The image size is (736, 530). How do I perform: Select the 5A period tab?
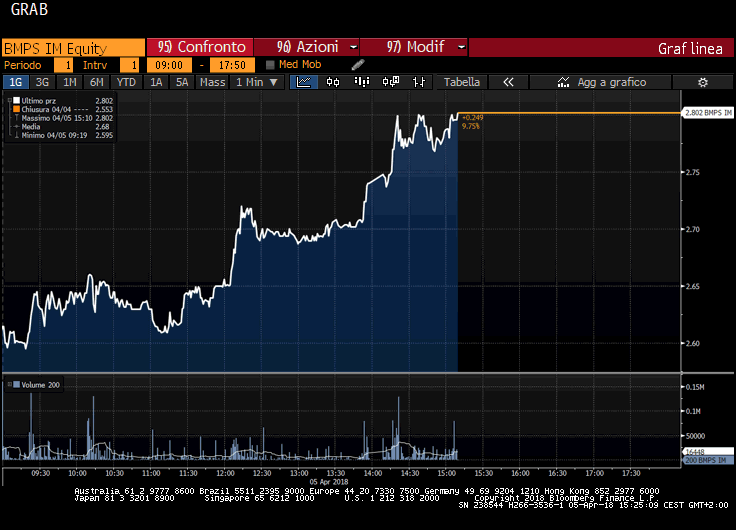[182, 82]
